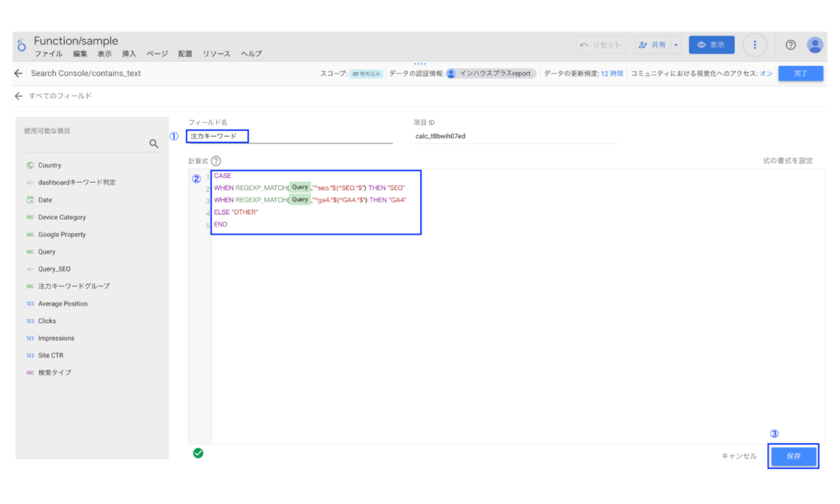Click the help question mark icon in header
This screenshot has width=840, height=504.
pos(790,45)
